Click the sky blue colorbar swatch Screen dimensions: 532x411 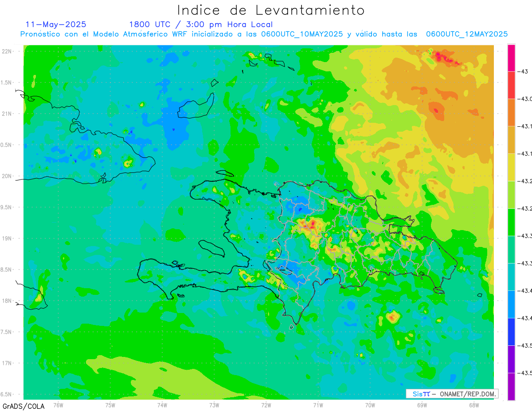pyautogui.click(x=511, y=304)
